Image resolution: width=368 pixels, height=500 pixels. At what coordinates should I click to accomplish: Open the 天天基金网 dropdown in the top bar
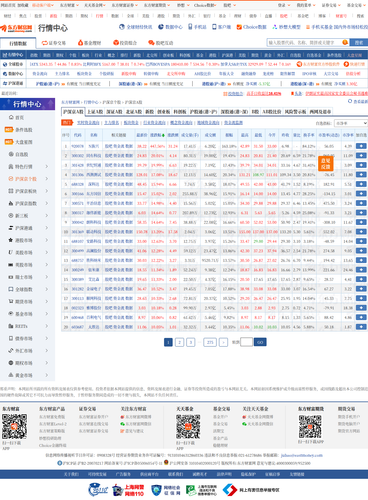[x=95, y=5]
